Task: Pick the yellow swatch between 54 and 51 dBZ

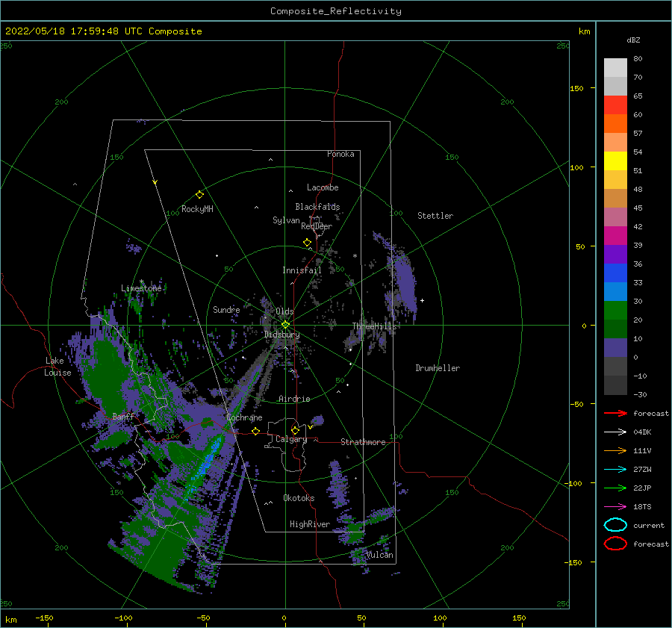Action: coord(615,161)
